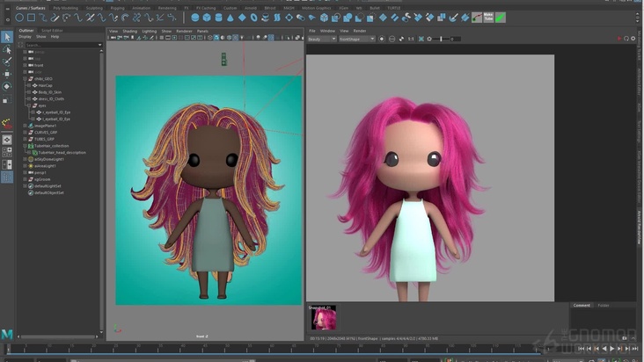Select the Snapshot_01 render thumbnail

[x=323, y=318]
